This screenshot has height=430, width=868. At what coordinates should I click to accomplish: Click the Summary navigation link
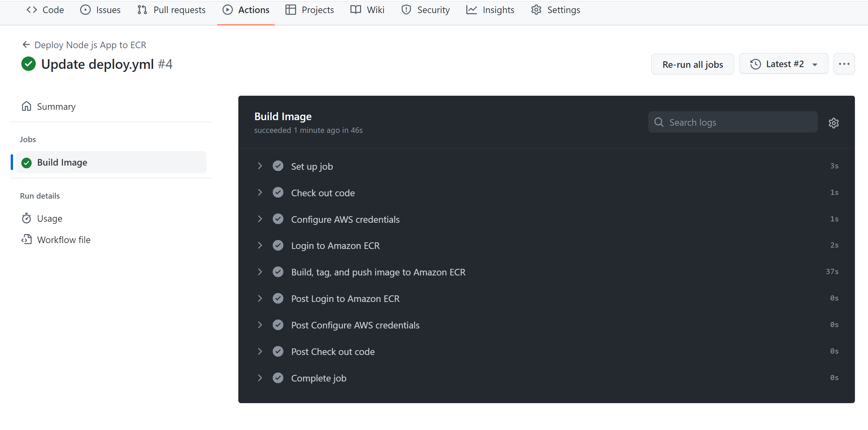tap(56, 106)
